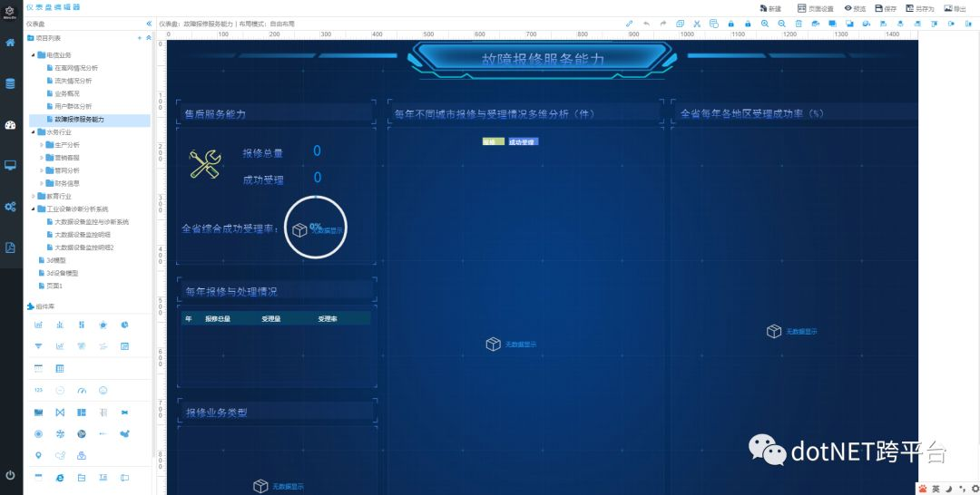Insert a pie chart component
This screenshot has width=980, height=495.
coord(124,325)
